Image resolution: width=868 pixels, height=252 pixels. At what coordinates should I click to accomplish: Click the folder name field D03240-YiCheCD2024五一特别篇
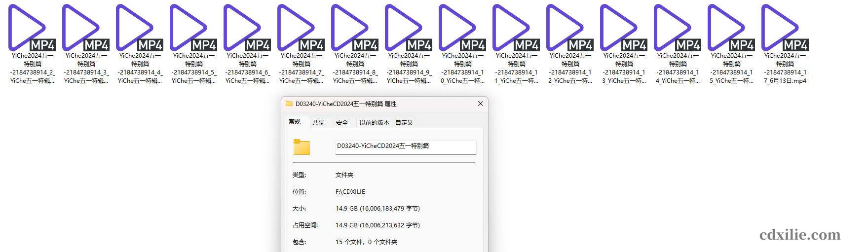(406, 146)
